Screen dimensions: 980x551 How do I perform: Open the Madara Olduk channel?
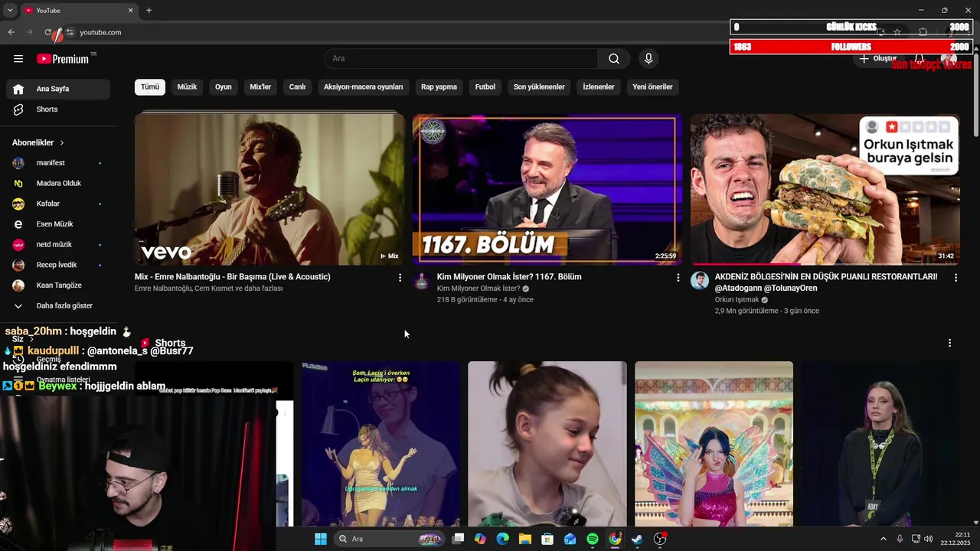[58, 184]
